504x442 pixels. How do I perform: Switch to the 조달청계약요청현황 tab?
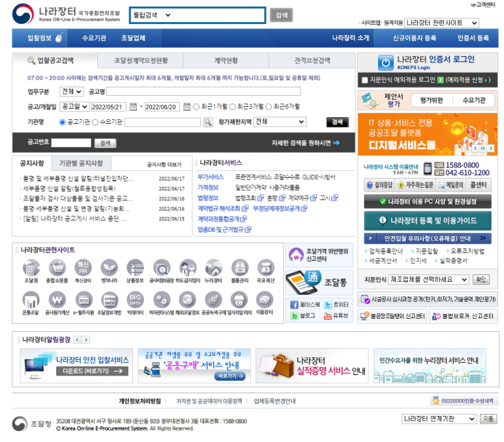coord(141,61)
